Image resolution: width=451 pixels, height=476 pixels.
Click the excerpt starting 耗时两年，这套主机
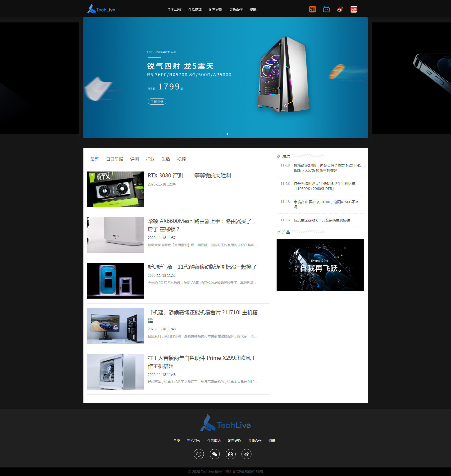202,382
